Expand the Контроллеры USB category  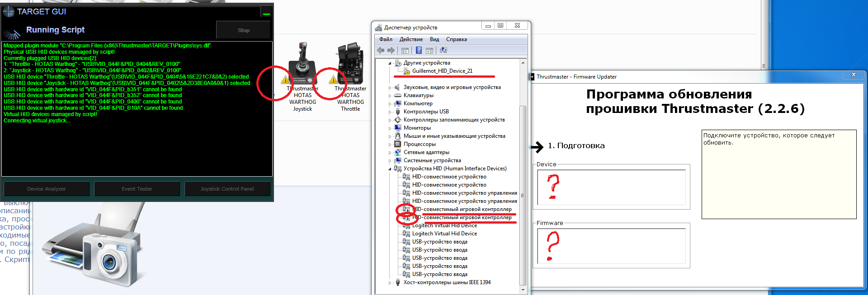390,112
